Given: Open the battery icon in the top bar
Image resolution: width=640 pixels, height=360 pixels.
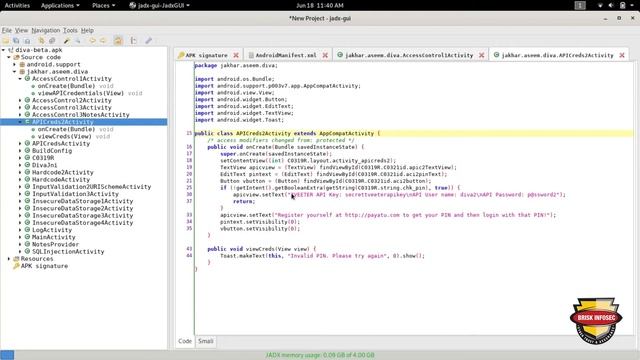Looking at the screenshot, I should click(x=622, y=5).
